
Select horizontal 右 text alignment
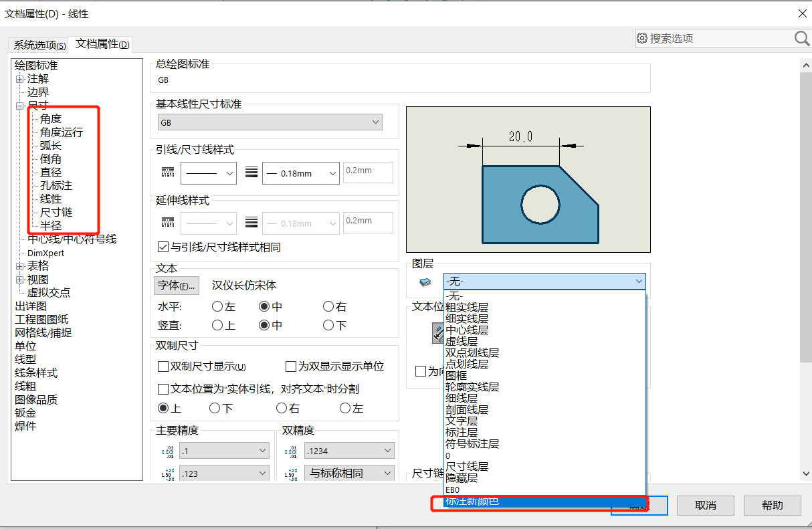328,306
